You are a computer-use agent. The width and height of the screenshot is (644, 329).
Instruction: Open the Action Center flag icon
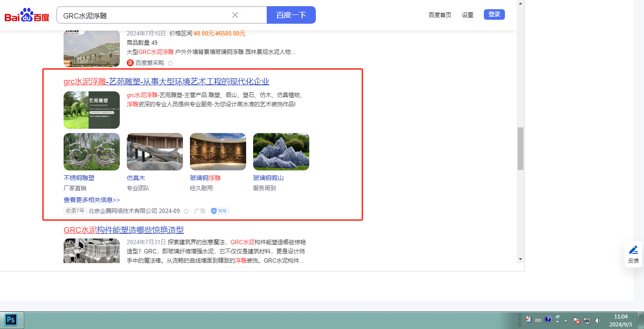[x=577, y=320]
